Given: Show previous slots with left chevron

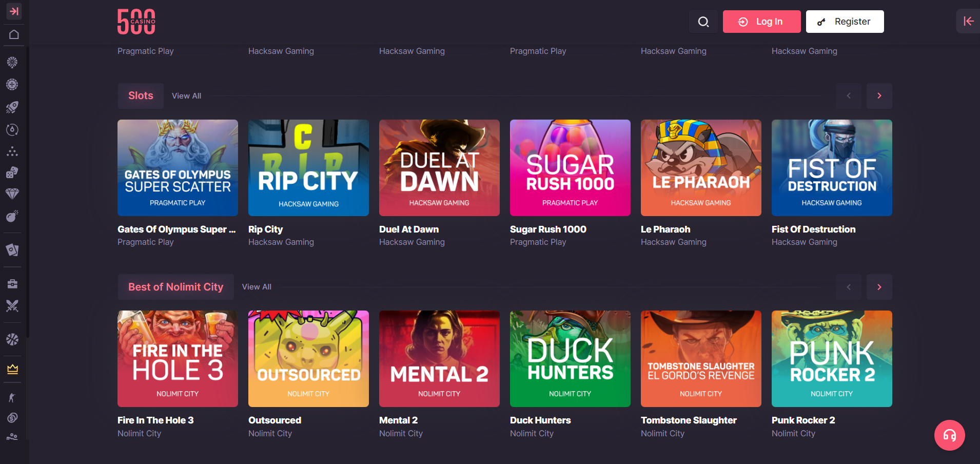Looking at the screenshot, I should [x=848, y=95].
